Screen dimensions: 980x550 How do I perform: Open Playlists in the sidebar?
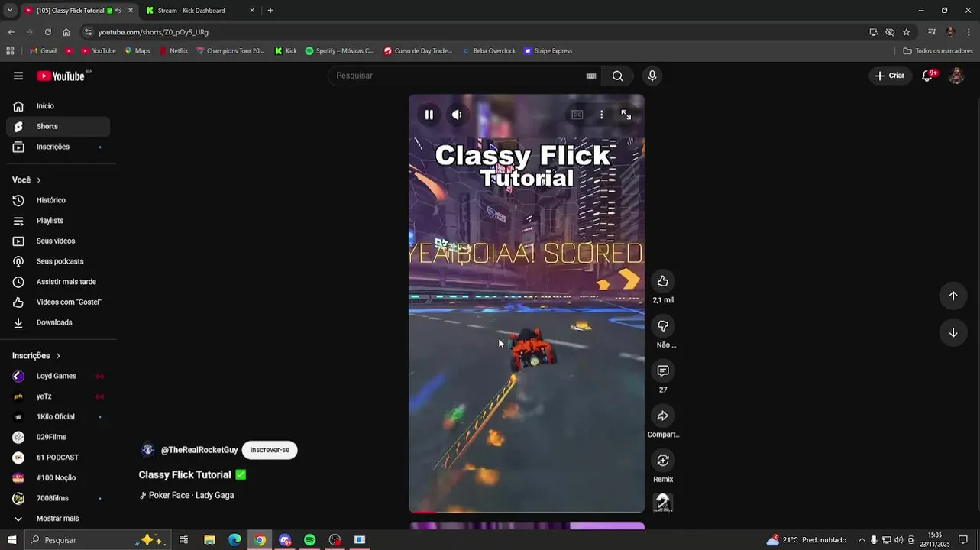tap(58, 221)
